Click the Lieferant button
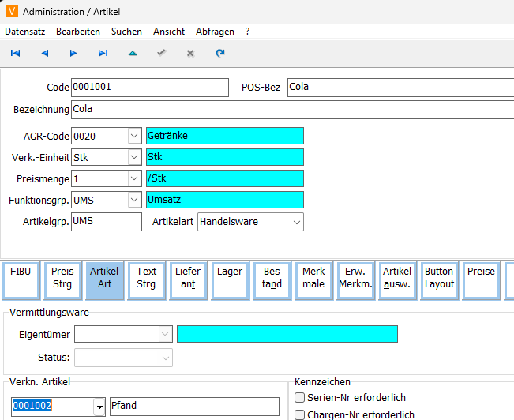The width and height of the screenshot is (514, 420). (x=188, y=278)
